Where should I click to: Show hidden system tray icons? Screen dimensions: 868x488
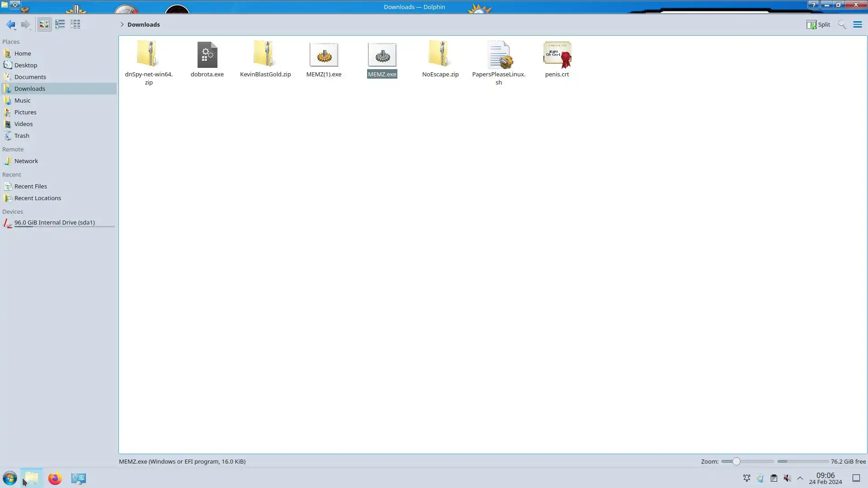coord(800,478)
